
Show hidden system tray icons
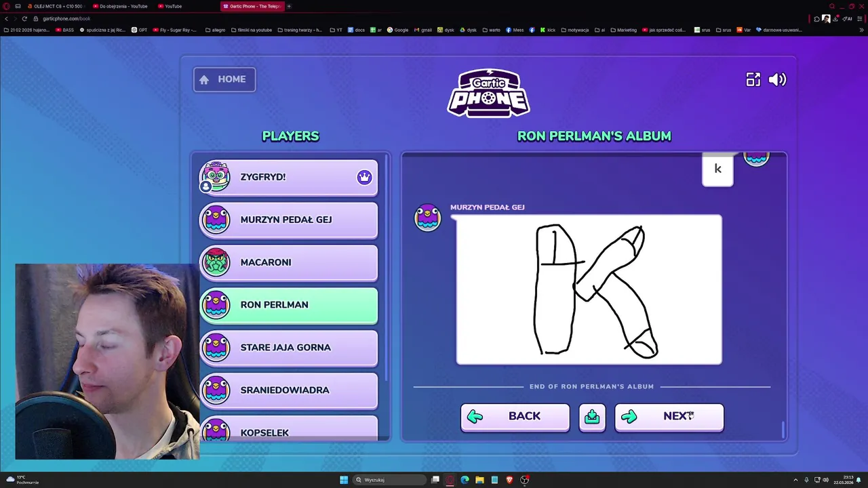795,480
